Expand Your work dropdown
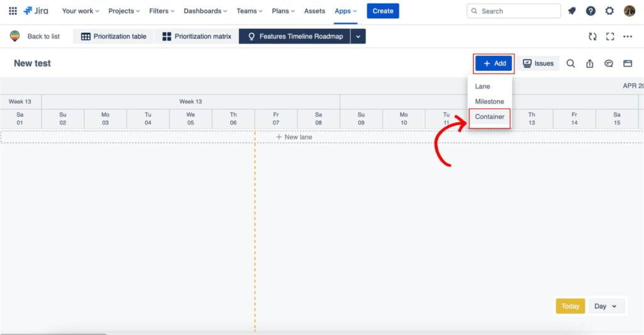 pos(80,11)
